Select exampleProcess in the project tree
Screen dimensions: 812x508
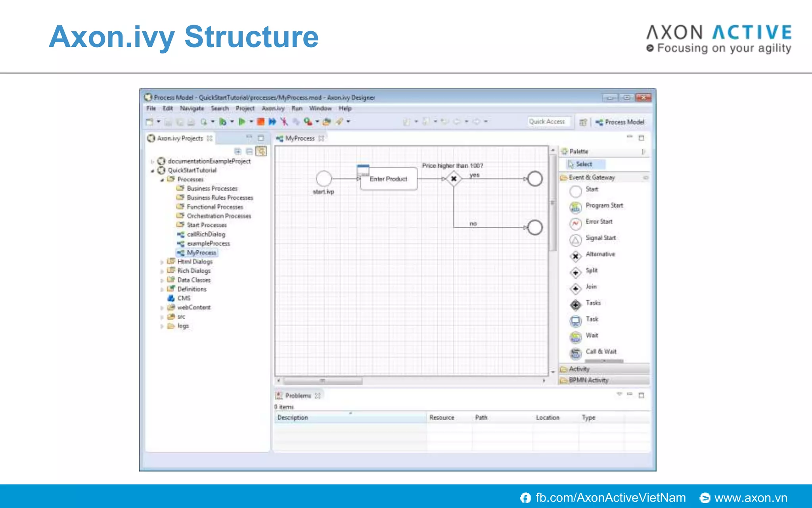[203, 244]
